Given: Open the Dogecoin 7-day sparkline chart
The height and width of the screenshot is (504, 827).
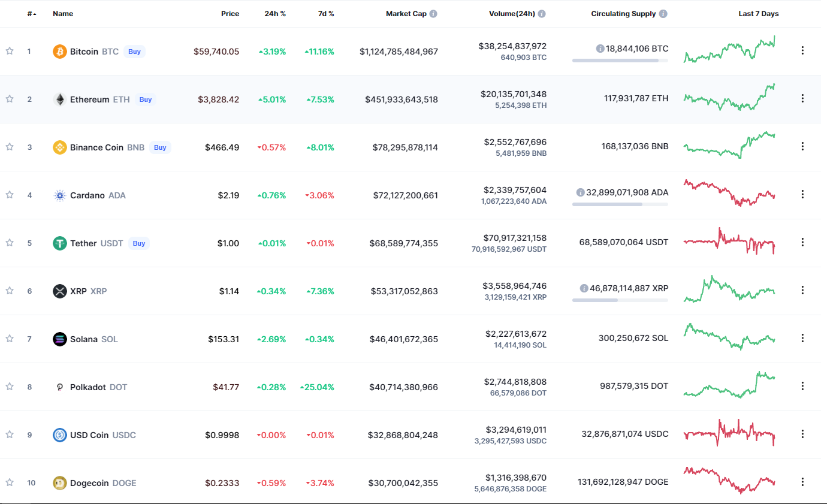Looking at the screenshot, I should 729,480.
